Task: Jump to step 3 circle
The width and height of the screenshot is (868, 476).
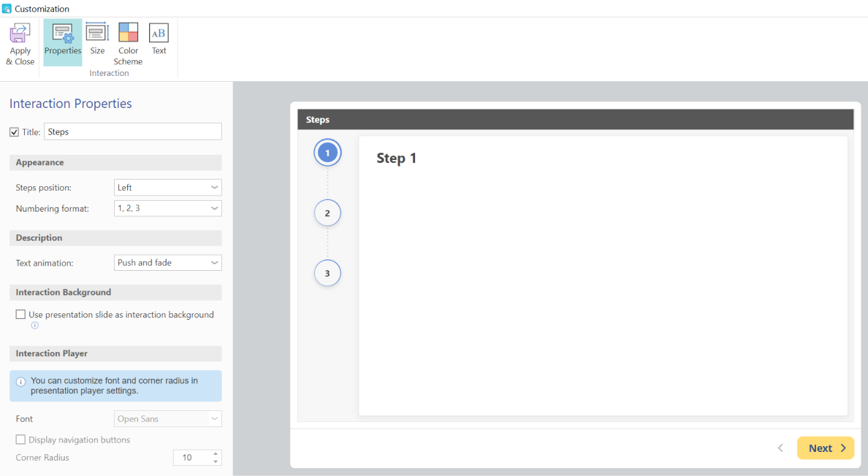Action: tap(327, 273)
